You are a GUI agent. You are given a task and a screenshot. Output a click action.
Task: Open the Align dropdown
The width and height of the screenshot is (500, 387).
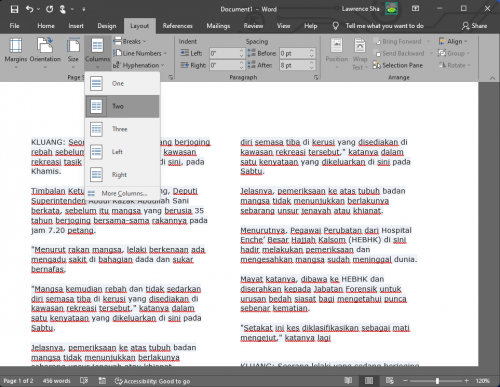click(453, 41)
